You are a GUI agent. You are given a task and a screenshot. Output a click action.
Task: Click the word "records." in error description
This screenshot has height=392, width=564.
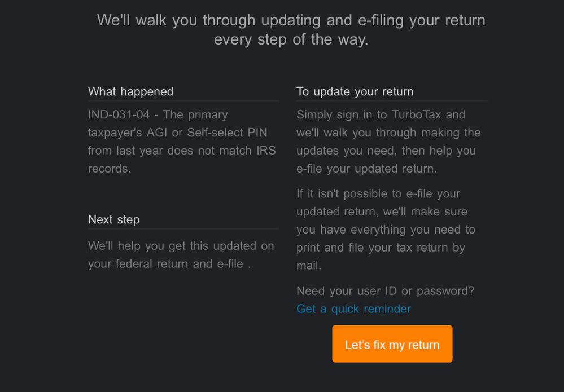coord(109,169)
